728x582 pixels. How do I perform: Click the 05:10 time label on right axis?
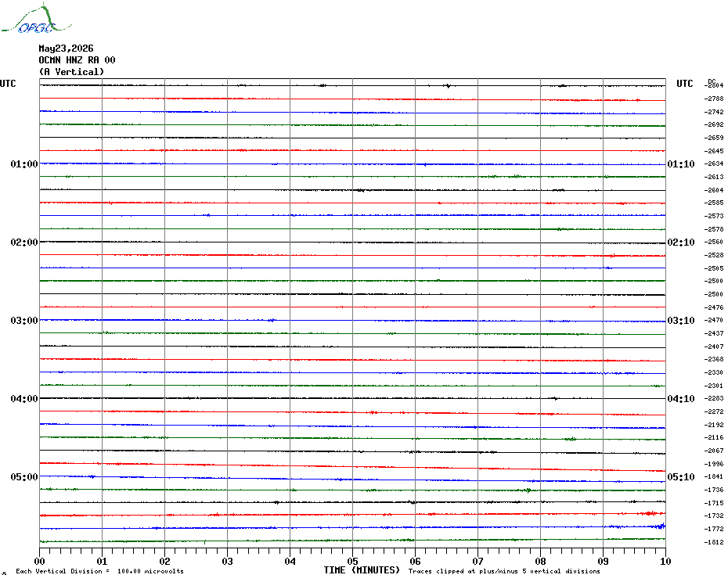681,476
